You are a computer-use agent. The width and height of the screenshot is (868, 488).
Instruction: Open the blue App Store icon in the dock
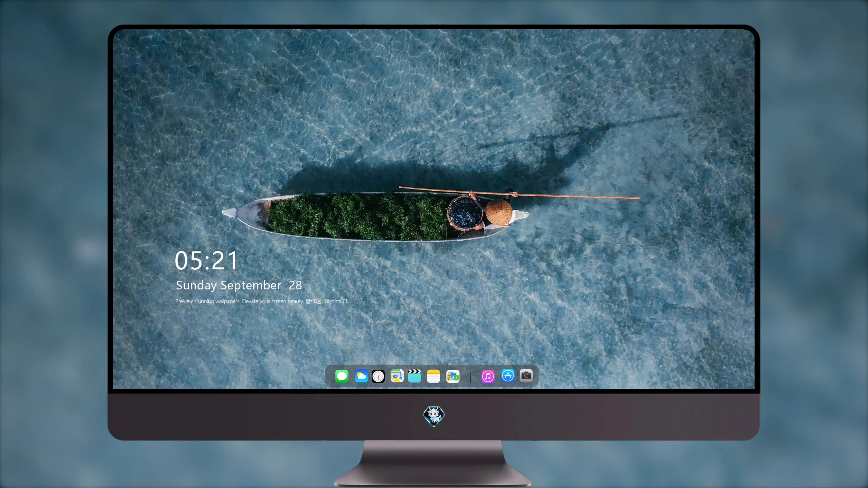508,375
